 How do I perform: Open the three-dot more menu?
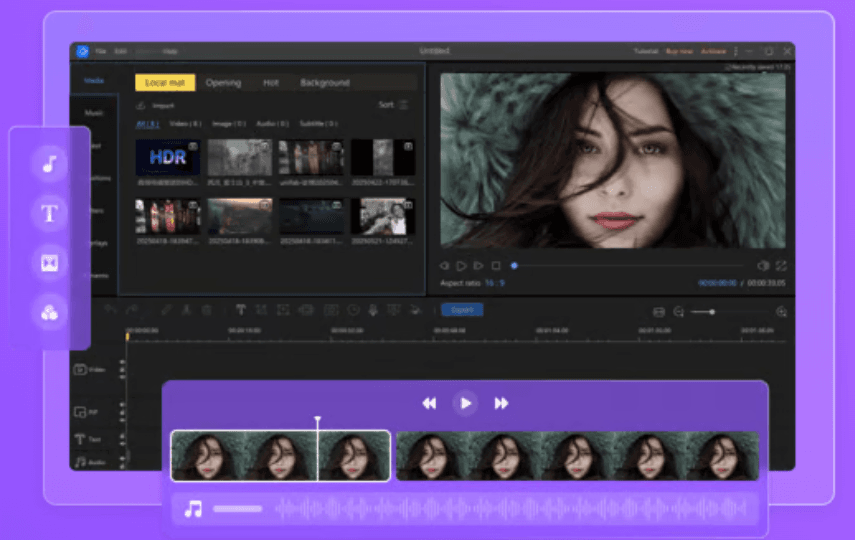(736, 51)
